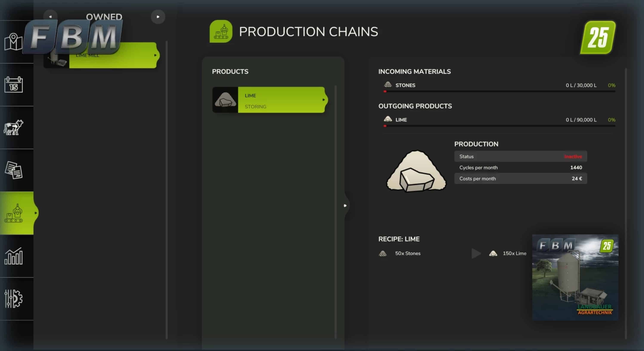Click the FBM lime silo thumbnail image
This screenshot has height=351, width=644.
coord(575,278)
